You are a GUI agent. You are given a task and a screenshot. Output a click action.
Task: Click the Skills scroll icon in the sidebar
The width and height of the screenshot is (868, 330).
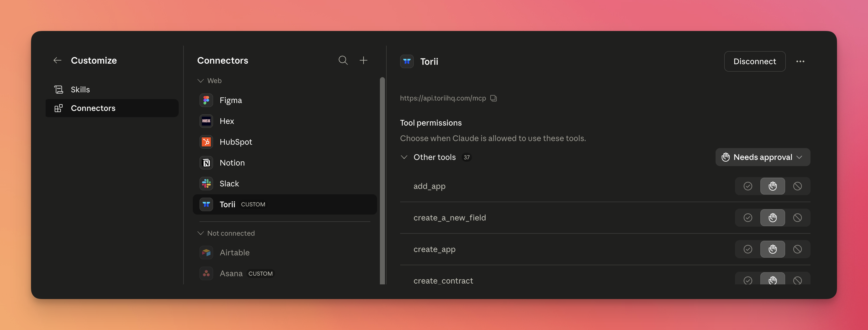[x=59, y=90]
